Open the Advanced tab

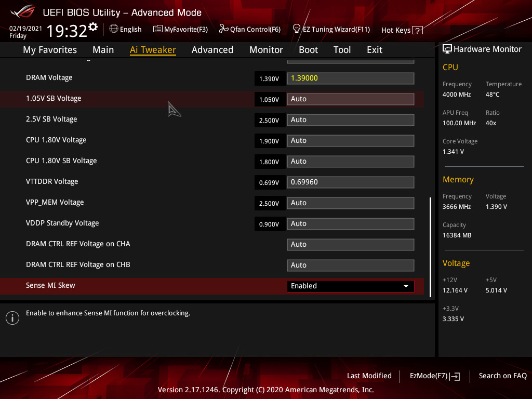pos(212,50)
